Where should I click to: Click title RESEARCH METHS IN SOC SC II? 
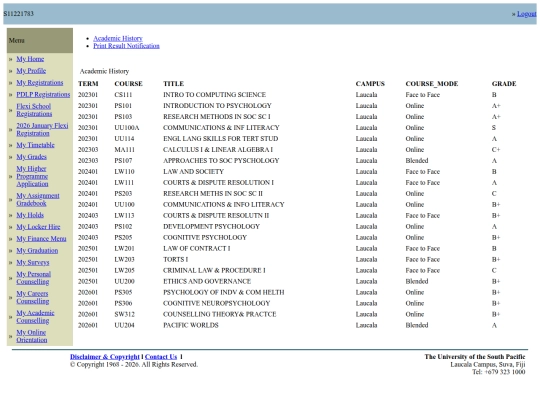coord(213,194)
